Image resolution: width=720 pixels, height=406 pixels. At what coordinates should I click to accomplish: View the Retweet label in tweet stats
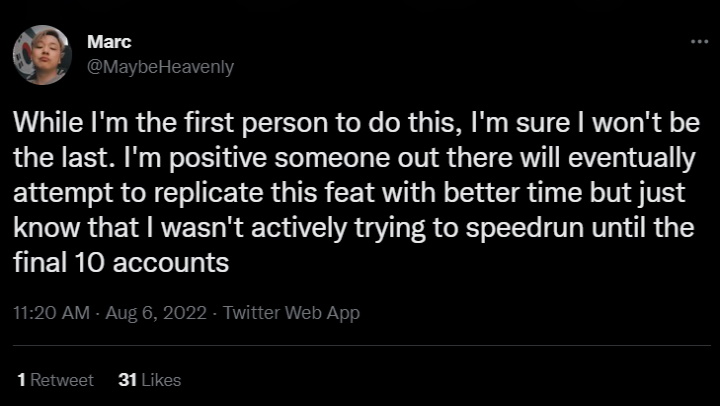(61, 380)
